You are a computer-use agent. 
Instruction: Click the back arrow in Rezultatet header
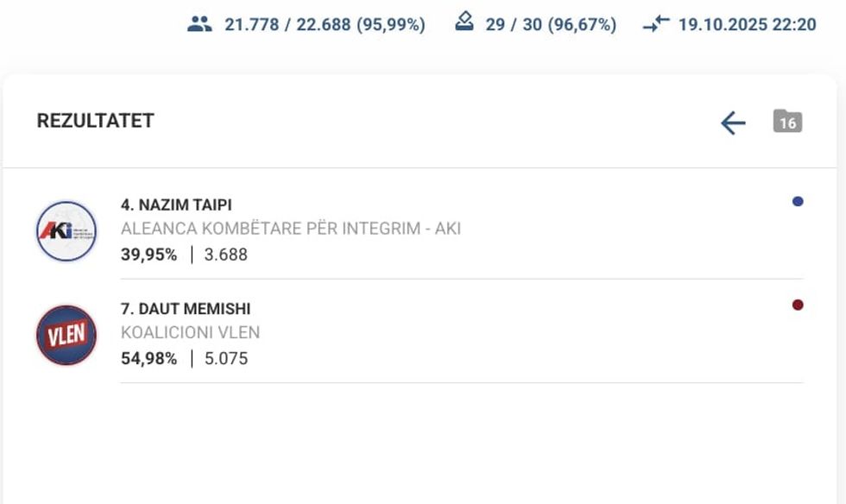(733, 123)
